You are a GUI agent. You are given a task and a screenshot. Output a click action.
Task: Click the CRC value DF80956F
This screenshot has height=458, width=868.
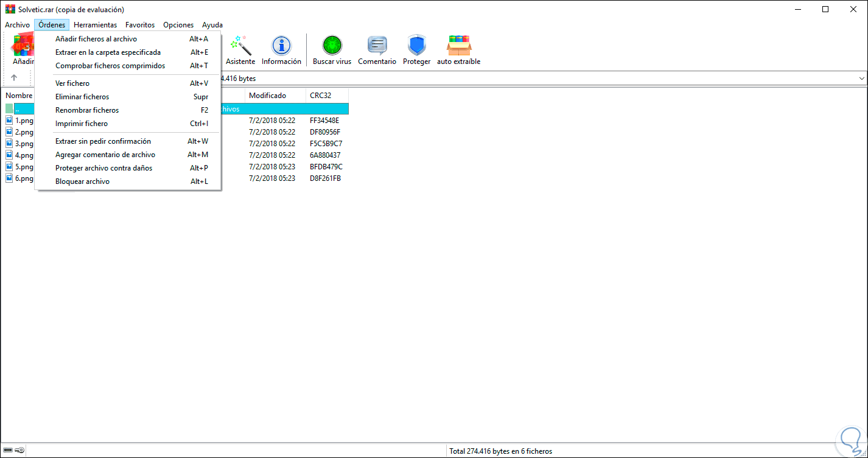pos(325,132)
